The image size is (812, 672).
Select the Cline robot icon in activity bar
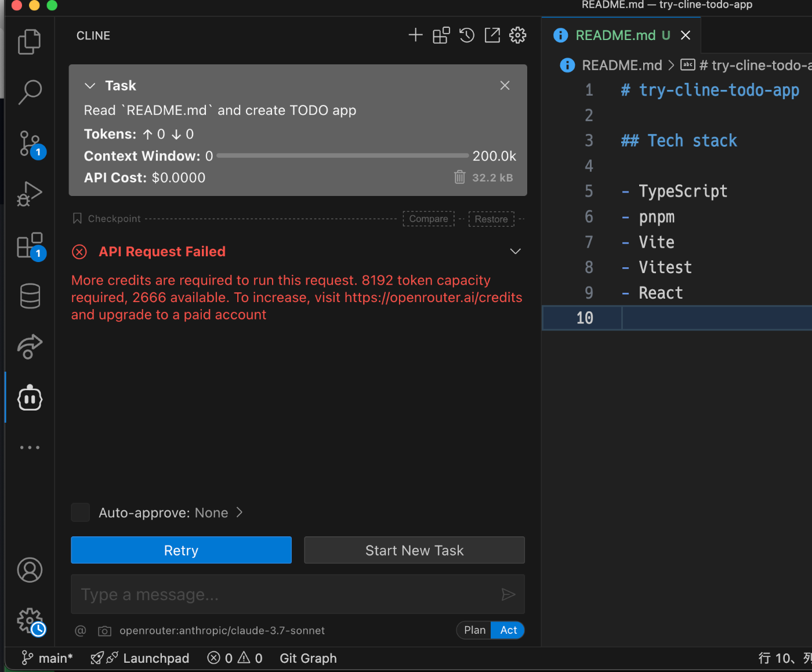point(30,398)
